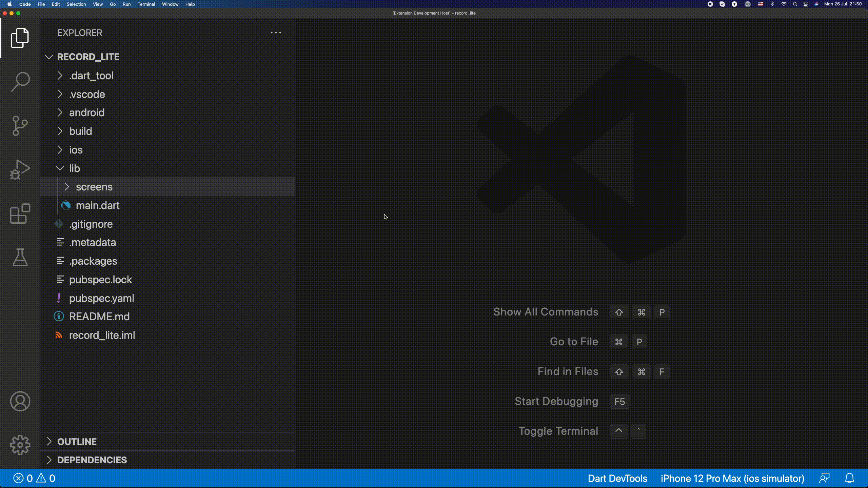Expand the screens folder
Screen dimensions: 868x488
(94, 187)
